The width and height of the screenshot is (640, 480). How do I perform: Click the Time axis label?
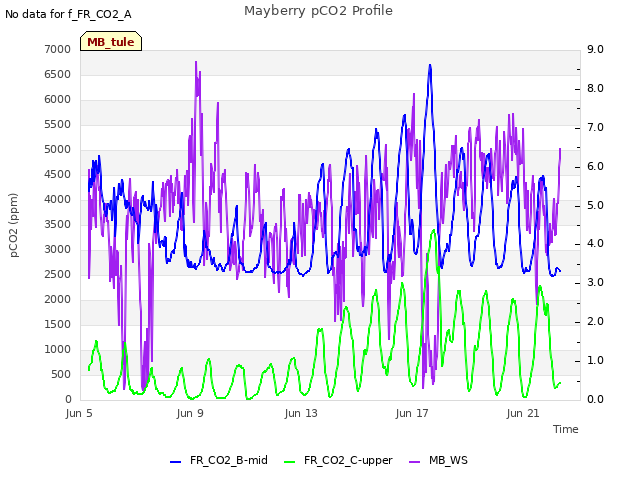click(x=565, y=429)
